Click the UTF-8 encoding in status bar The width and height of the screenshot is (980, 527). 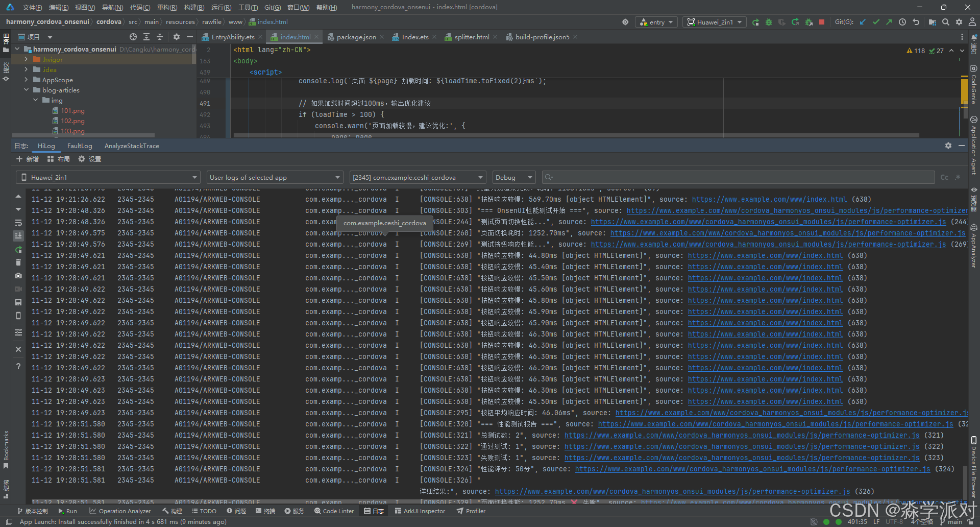point(894,521)
